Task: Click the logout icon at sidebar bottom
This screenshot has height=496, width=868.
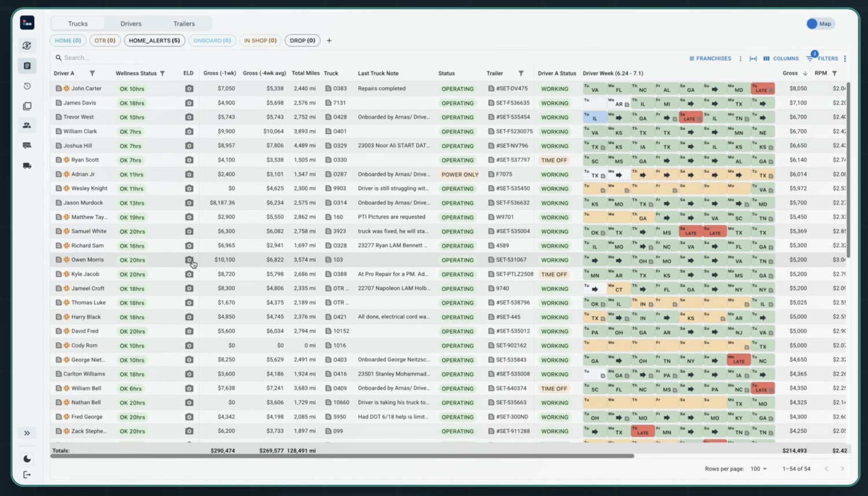Action: [x=27, y=475]
